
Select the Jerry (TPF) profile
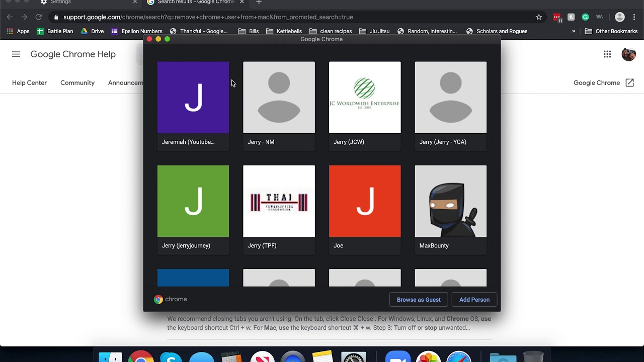(279, 210)
